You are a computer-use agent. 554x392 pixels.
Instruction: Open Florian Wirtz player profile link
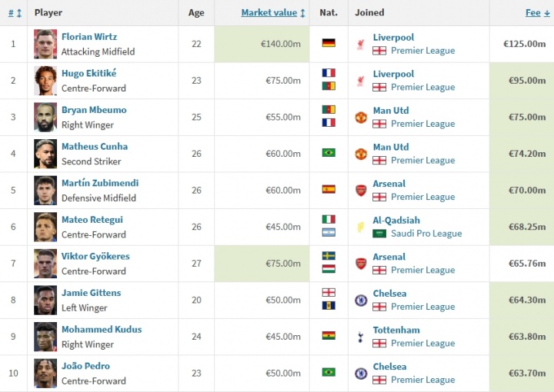pos(89,37)
